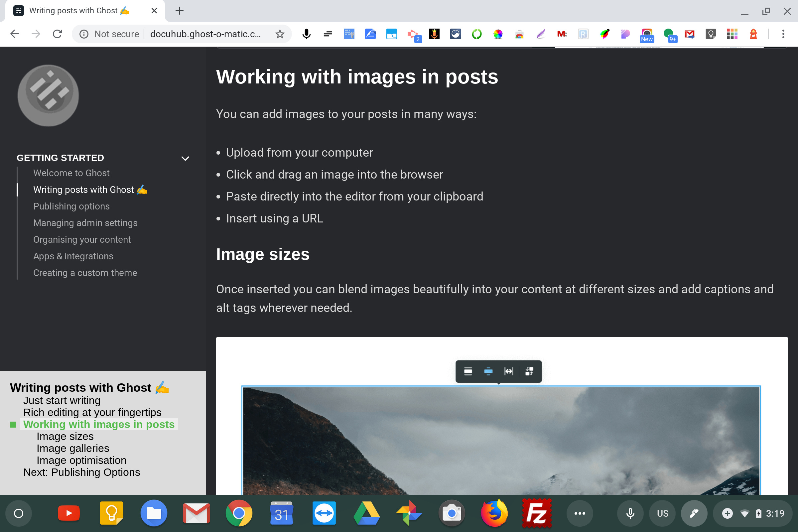
Task: Open the stacked-lines extension beside the microphone
Action: [x=328, y=34]
